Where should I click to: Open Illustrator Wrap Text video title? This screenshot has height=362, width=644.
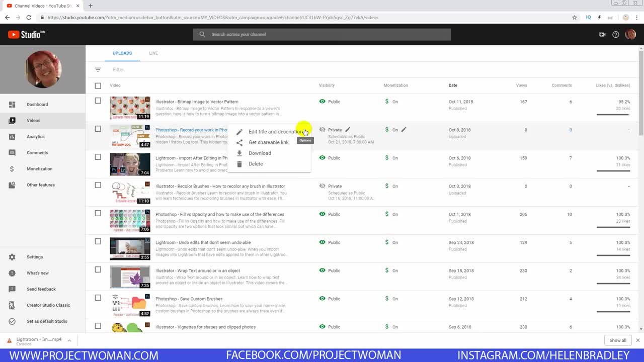click(x=198, y=270)
